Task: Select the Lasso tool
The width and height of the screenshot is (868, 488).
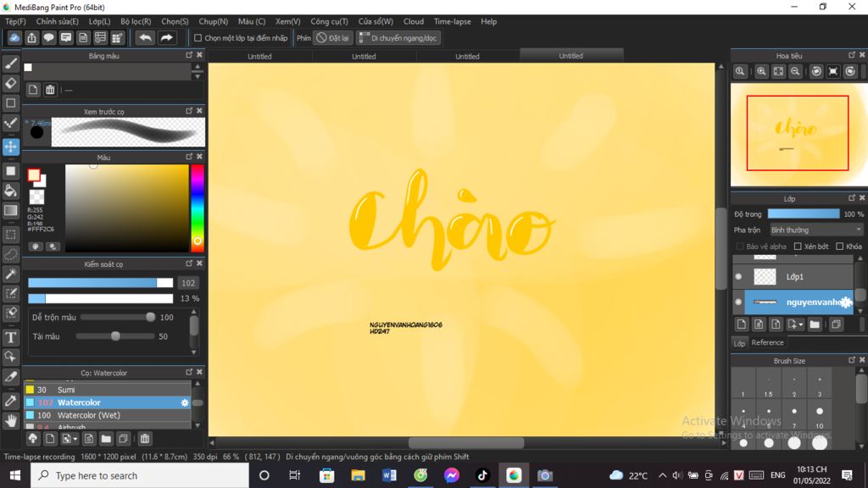Action: (x=10, y=254)
